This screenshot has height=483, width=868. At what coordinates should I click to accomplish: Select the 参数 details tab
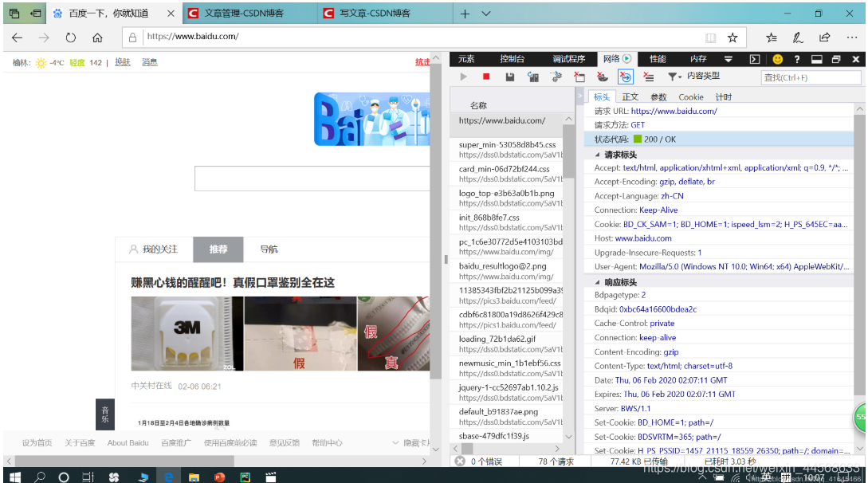click(658, 96)
